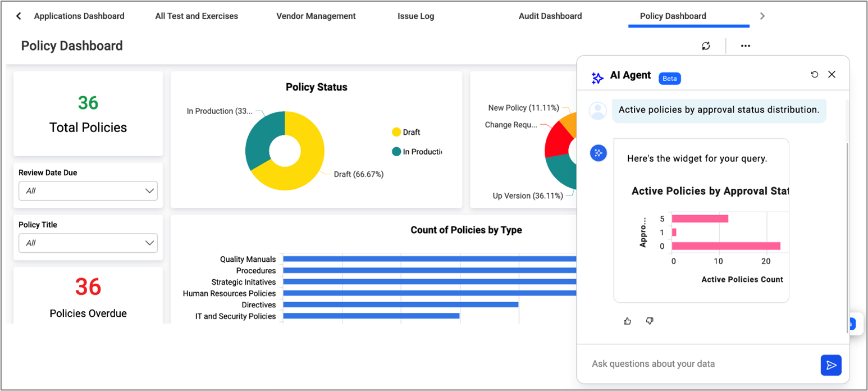Screen dimensions: 868x391
Task: Expand the Policy Title dropdown
Action: 88,243
